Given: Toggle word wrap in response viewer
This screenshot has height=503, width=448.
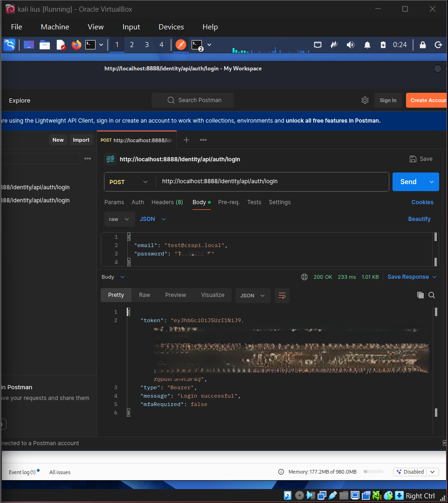Looking at the screenshot, I should coord(282,296).
